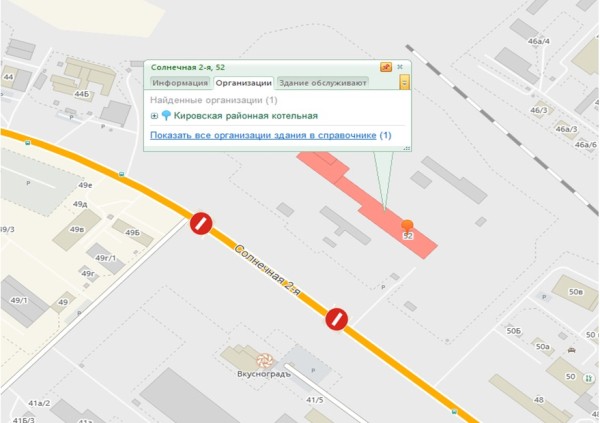The height and width of the screenshot is (423, 600).
Task: Click the resize grip of the info card
Action: pyautogui.click(x=407, y=148)
